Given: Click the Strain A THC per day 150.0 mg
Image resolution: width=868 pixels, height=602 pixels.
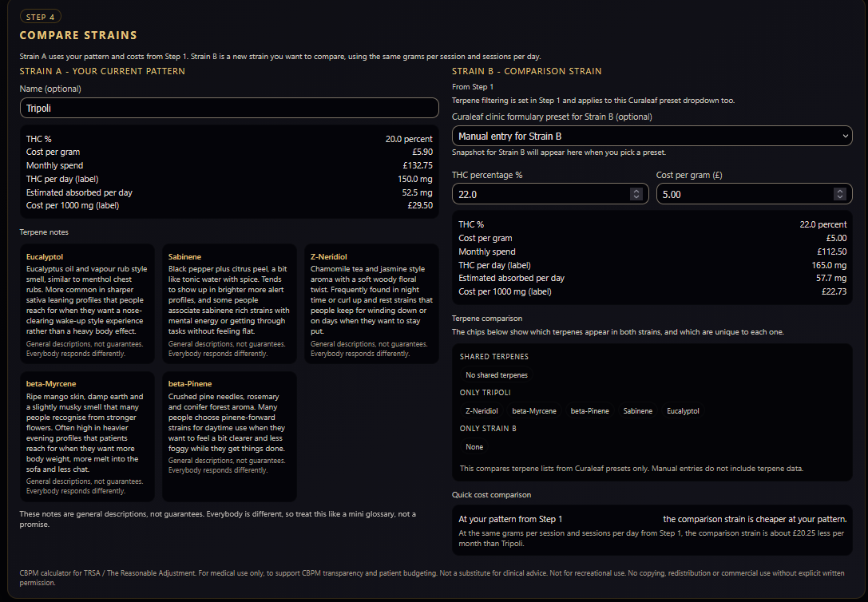Looking at the screenshot, I should click(415, 180).
